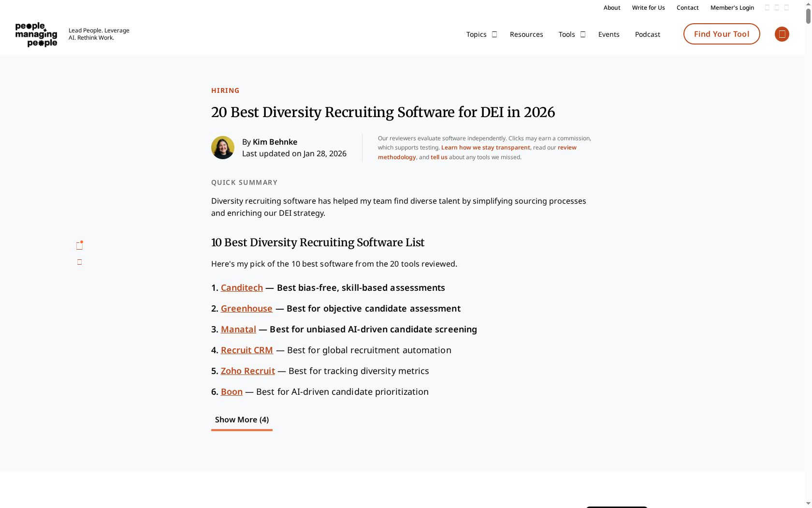This screenshot has height=508, width=812.
Task: Open the People Managing People logo homepage
Action: click(x=36, y=34)
